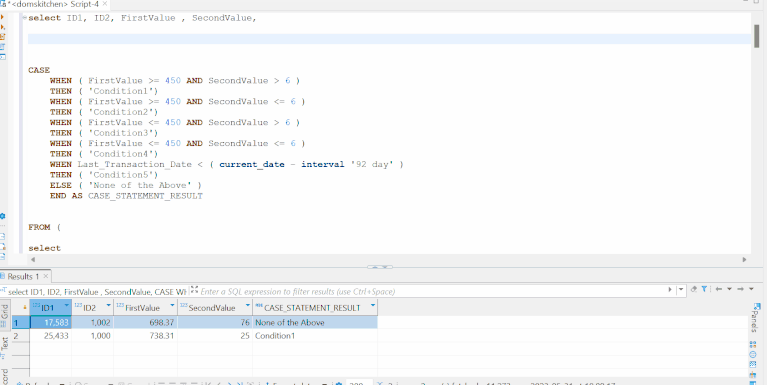Click the editor vertical scrollbar thumb

756,35
